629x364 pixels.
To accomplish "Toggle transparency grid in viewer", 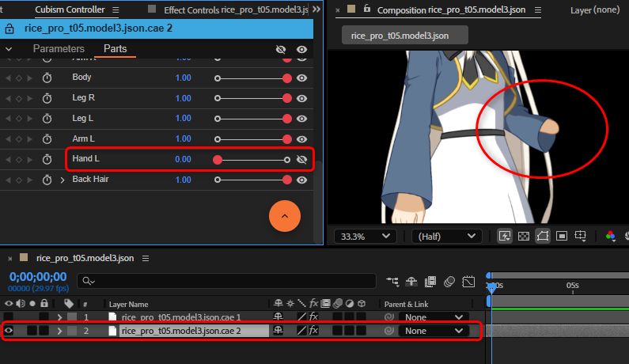I will tap(524, 236).
